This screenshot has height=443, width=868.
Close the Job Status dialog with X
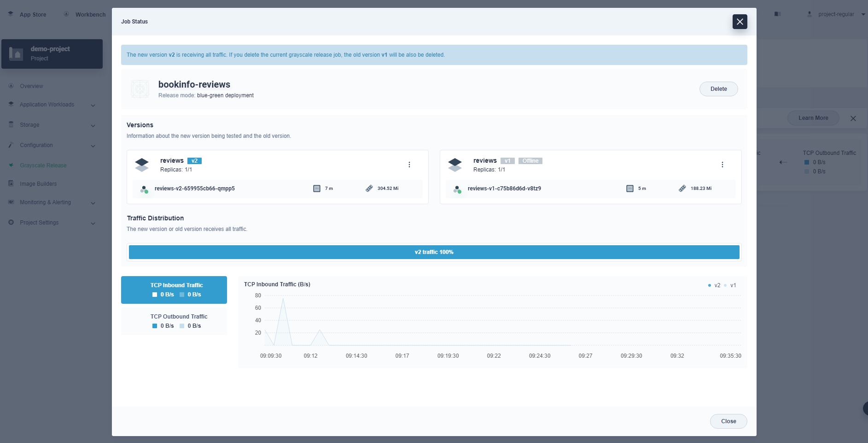[740, 22]
